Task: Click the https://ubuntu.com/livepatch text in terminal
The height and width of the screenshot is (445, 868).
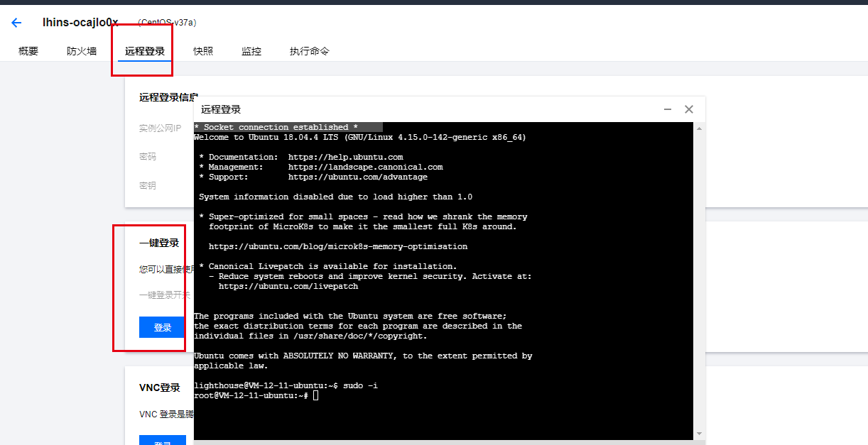Action: (x=288, y=286)
